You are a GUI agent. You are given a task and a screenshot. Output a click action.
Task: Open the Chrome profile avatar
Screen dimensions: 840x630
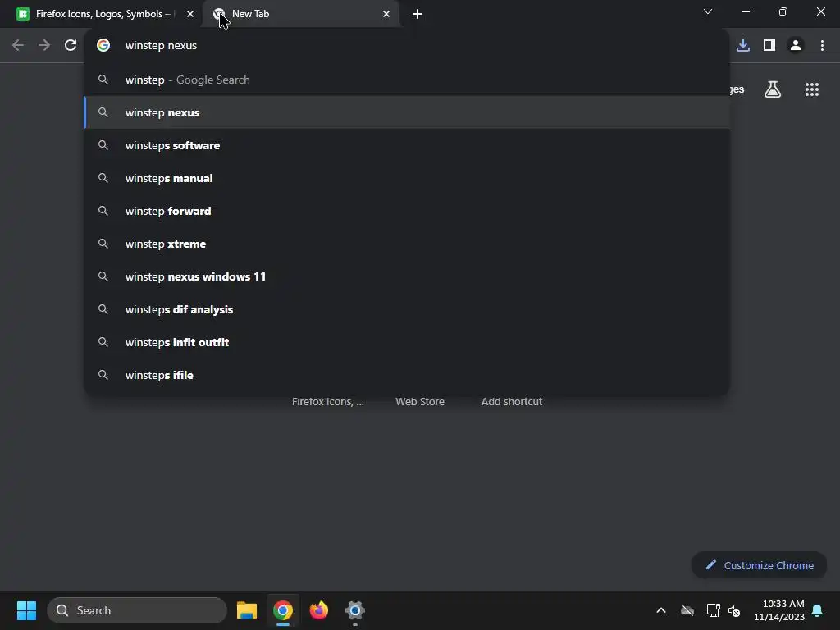(796, 46)
